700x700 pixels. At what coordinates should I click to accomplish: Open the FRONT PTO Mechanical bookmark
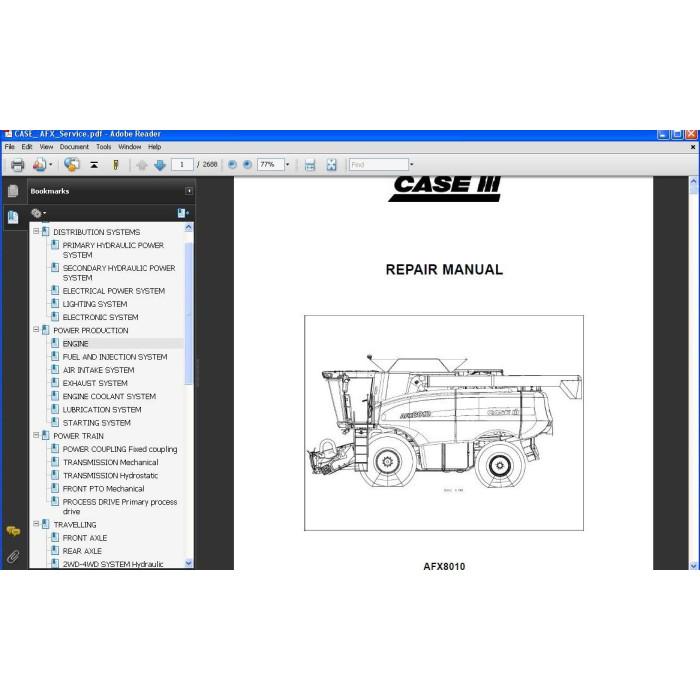coord(103,489)
